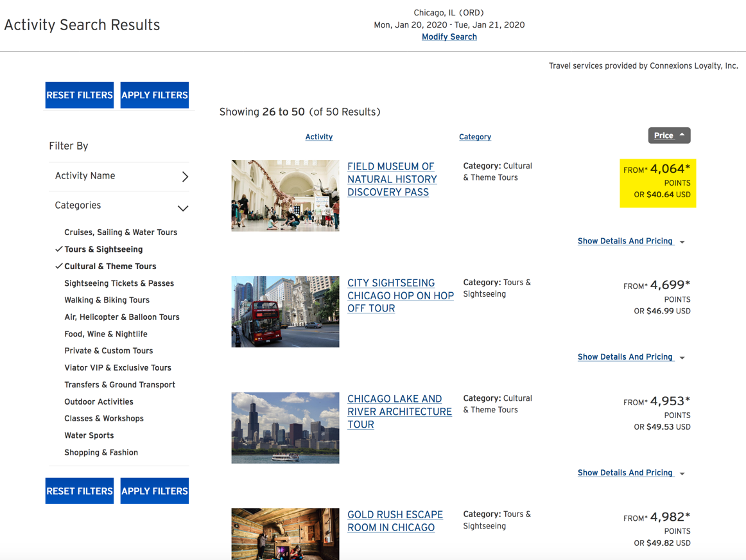746x560 pixels.
Task: Click the Activity Search Results heading
Action: click(82, 25)
